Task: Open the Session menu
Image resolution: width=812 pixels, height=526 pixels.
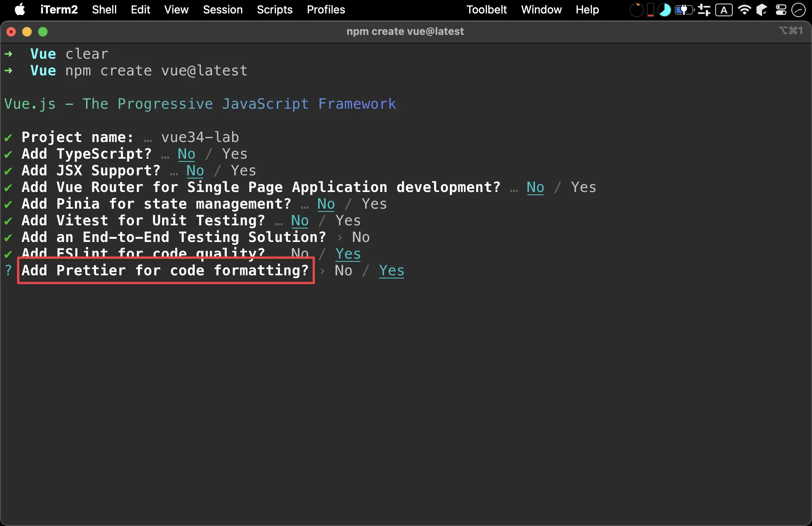Action: (222, 10)
